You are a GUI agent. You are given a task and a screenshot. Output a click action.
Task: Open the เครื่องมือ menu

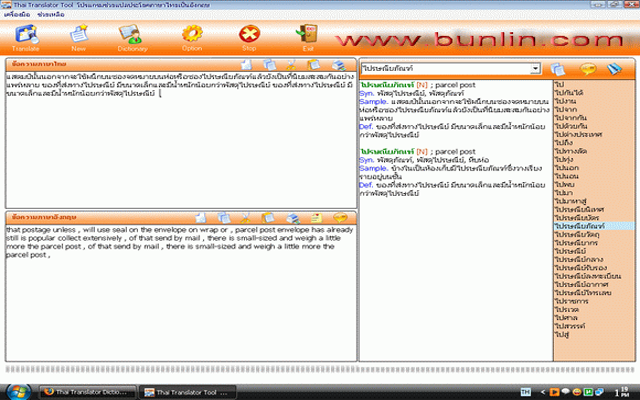[x=17, y=14]
